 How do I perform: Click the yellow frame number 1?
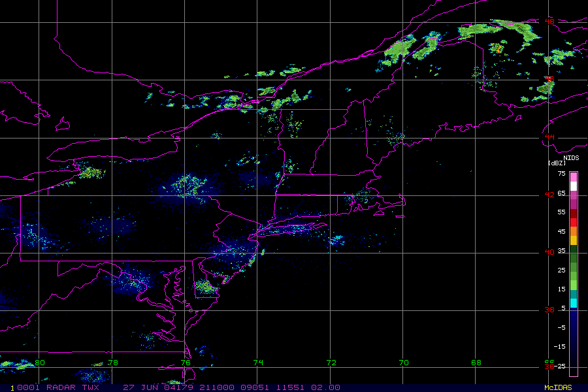12,388
